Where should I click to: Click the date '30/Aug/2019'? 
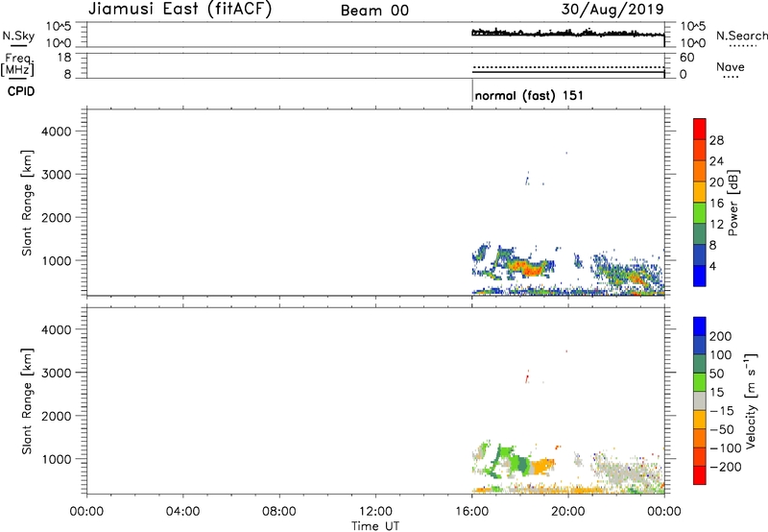pyautogui.click(x=612, y=10)
